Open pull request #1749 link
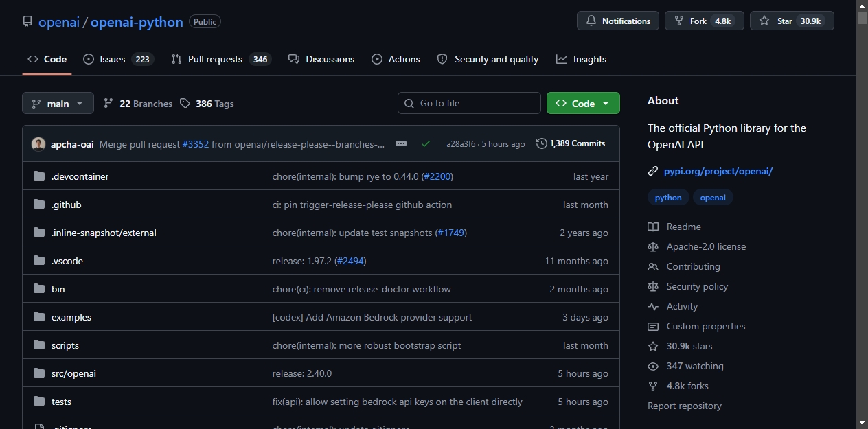 pyautogui.click(x=450, y=233)
